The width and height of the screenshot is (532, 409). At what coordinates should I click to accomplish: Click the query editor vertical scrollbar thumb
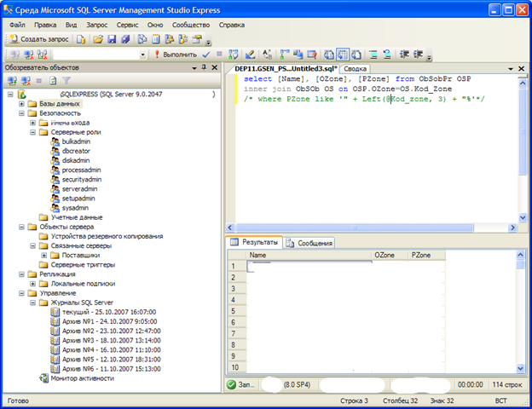[x=523, y=131]
